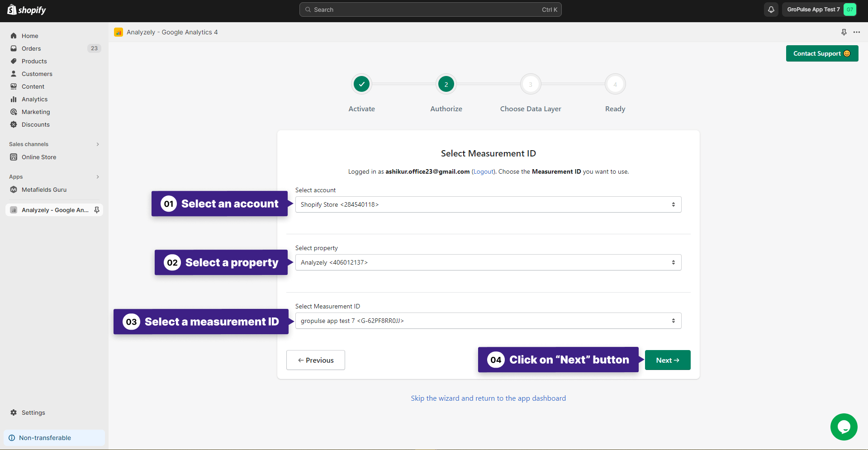Open the Select account dropdown
Image resolution: width=868 pixels, height=450 pixels.
point(488,204)
